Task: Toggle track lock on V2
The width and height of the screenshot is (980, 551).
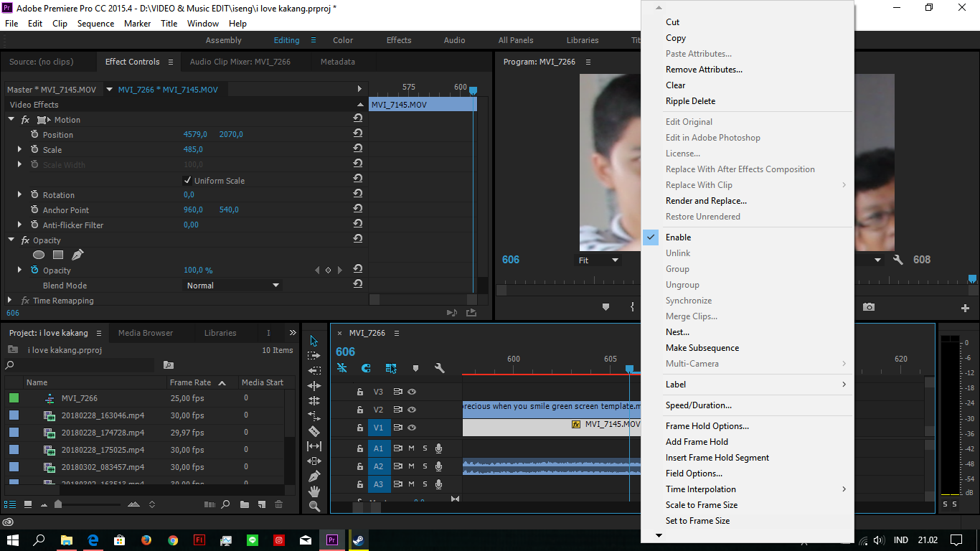Action: [x=360, y=410]
